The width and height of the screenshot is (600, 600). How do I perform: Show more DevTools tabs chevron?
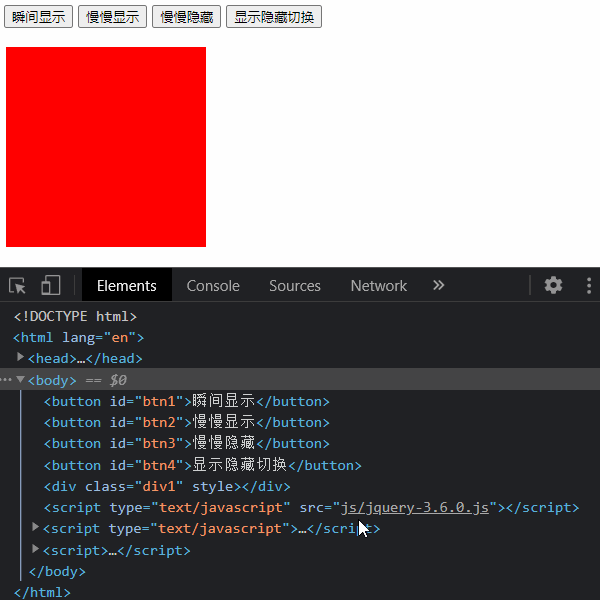(x=439, y=285)
